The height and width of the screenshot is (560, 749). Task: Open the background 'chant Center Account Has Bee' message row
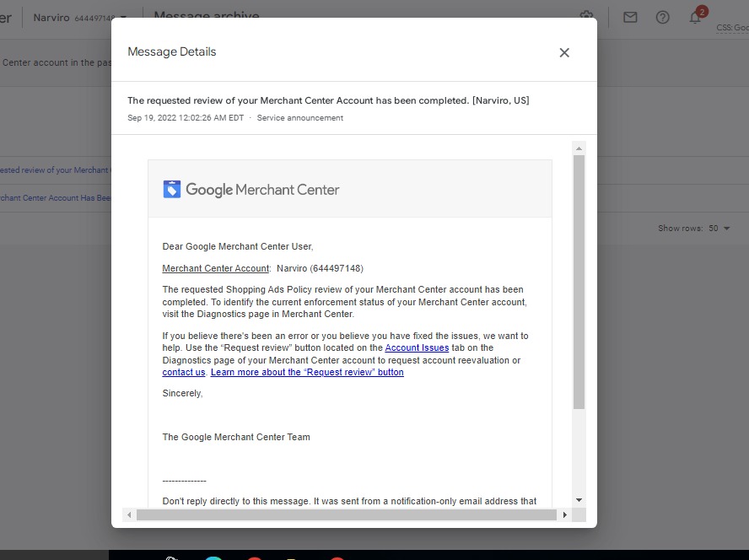click(56, 198)
